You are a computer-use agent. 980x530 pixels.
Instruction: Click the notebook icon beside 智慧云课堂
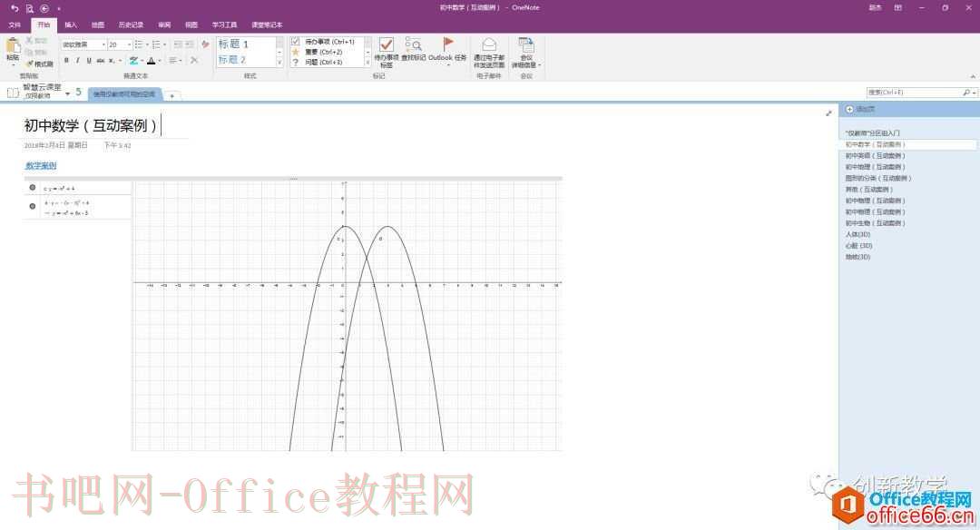(x=13, y=93)
